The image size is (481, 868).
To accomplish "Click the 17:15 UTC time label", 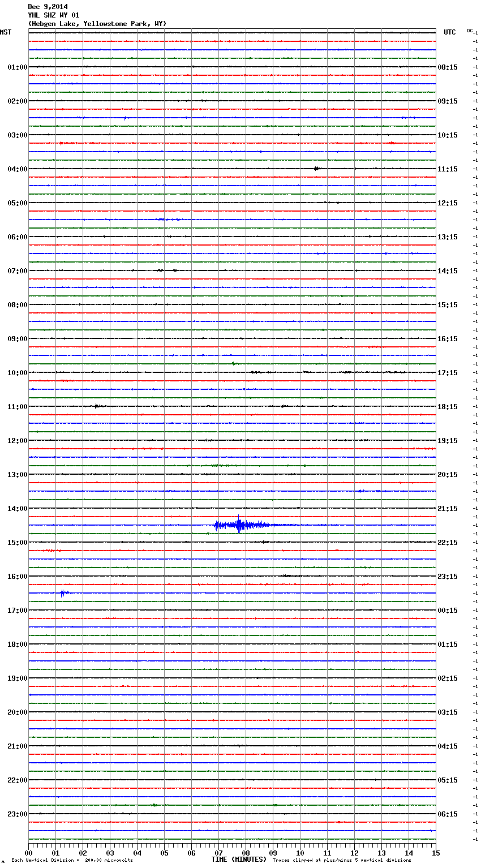I will pyautogui.click(x=448, y=373).
